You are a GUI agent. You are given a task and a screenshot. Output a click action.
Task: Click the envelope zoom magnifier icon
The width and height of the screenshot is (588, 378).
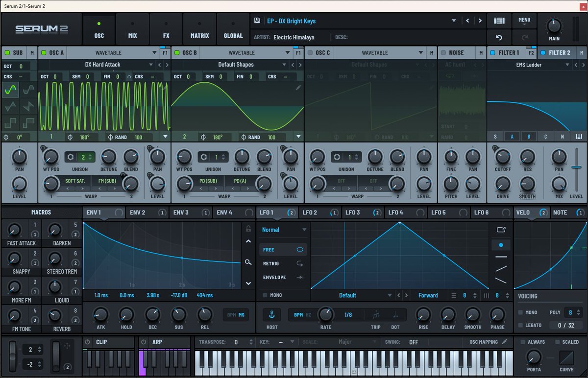pyautogui.click(x=248, y=262)
